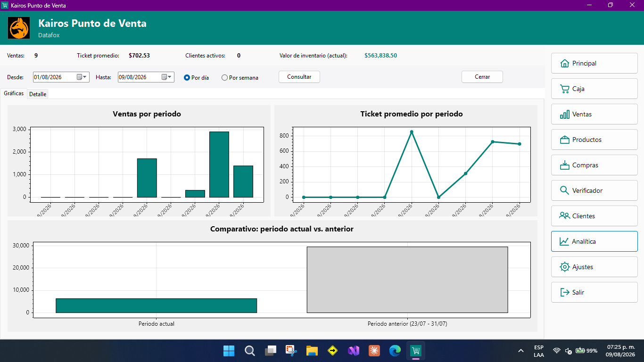This screenshot has width=644, height=362.
Task: Open the Snipping Tool taskbar icon
Action: [x=291, y=351]
